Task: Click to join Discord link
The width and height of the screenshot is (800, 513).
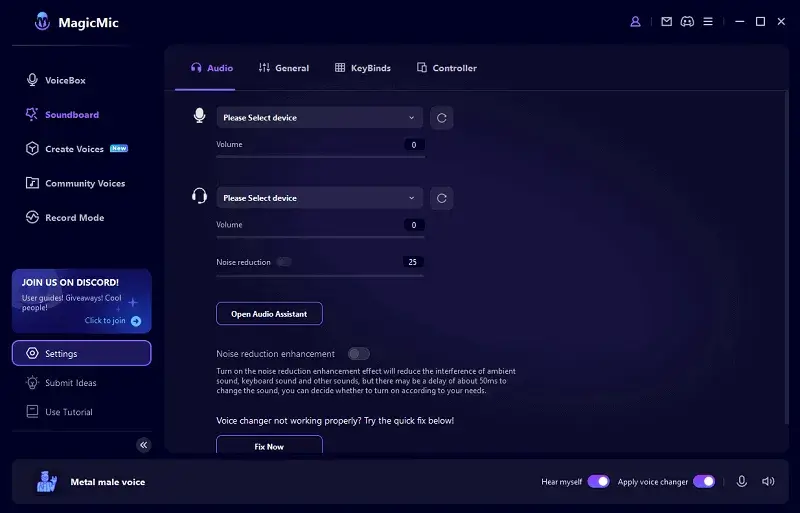Action: point(105,321)
